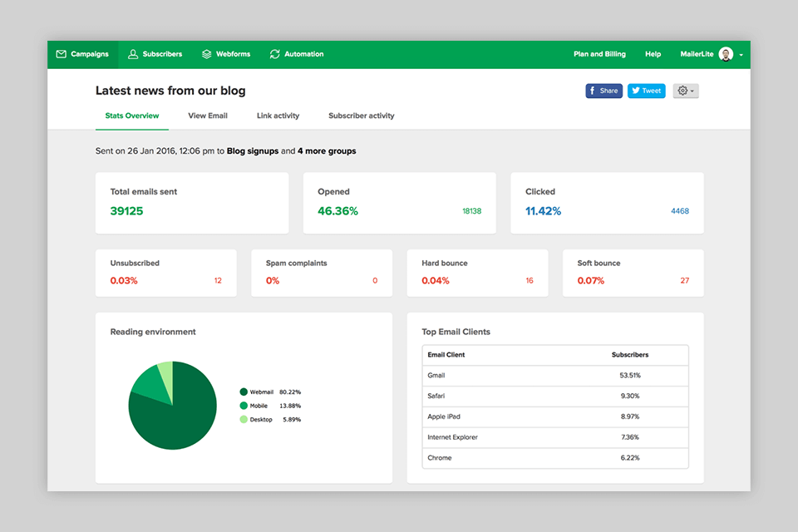Switch to Stats Overview tab
Screen dimensions: 798x532
(132, 116)
